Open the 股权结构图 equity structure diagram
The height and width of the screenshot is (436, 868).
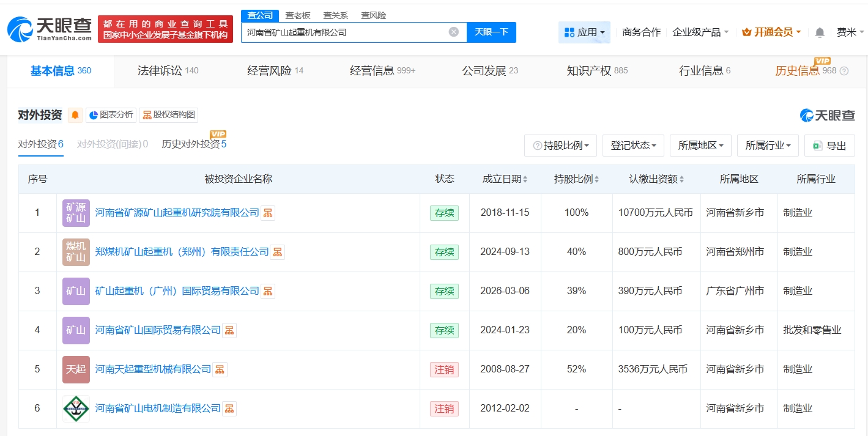[x=169, y=115]
